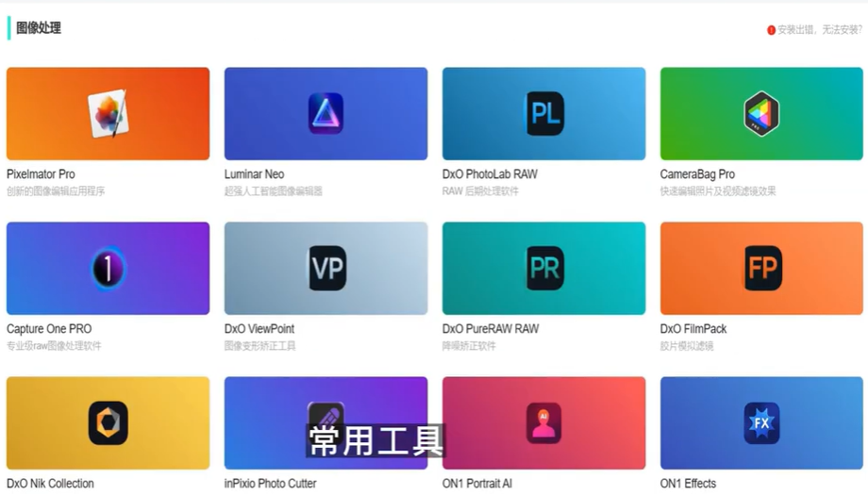Click the Pixelmator Pro app icon
Image resolution: width=868 pixels, height=495 pixels.
(108, 113)
